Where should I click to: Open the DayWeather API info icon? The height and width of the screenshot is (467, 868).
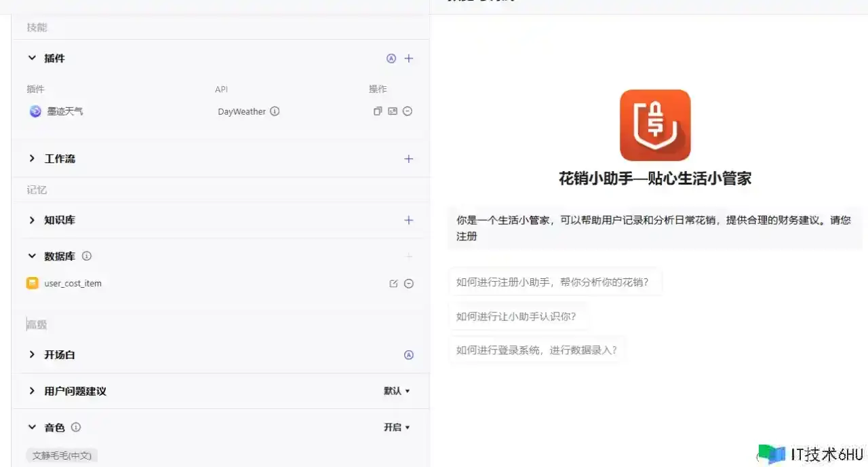click(x=275, y=111)
